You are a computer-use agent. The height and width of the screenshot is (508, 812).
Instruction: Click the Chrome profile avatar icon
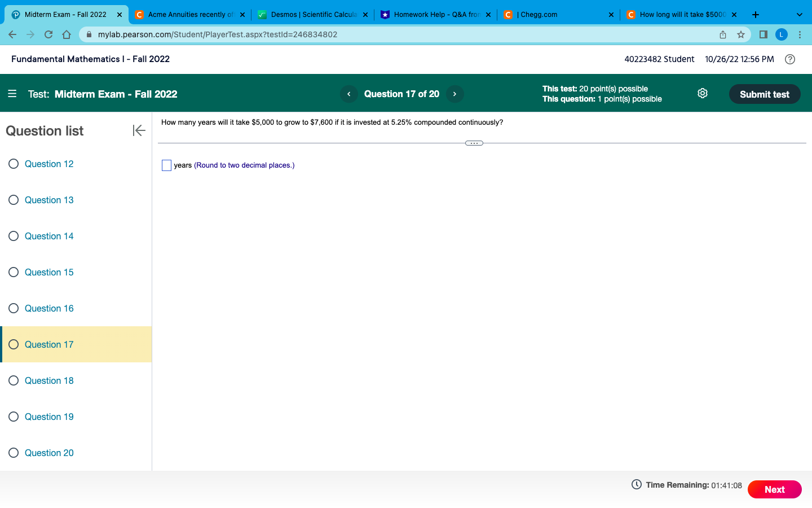(x=782, y=34)
